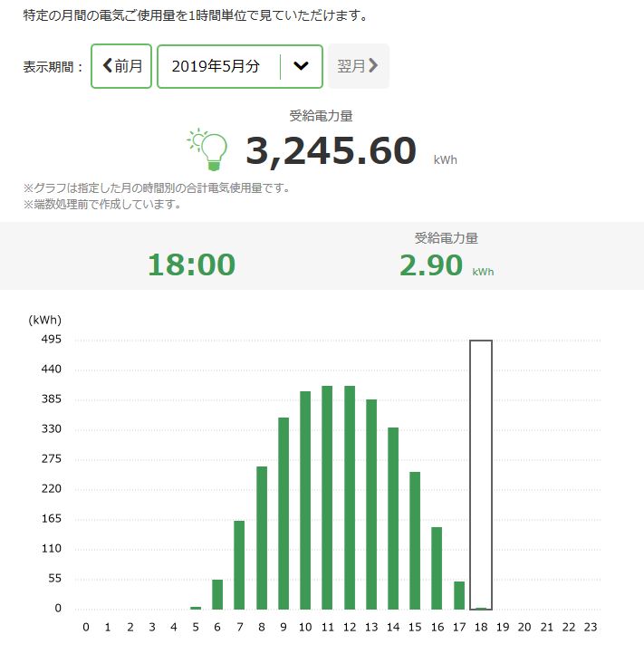Select the bar for hour 6
This screenshot has width=644, height=663.
click(x=217, y=594)
